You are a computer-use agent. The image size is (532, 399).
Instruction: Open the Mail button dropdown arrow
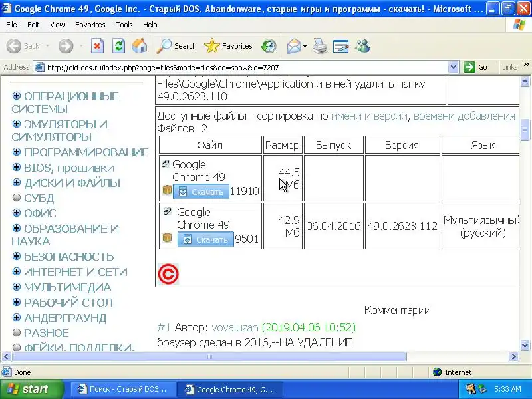305,46
